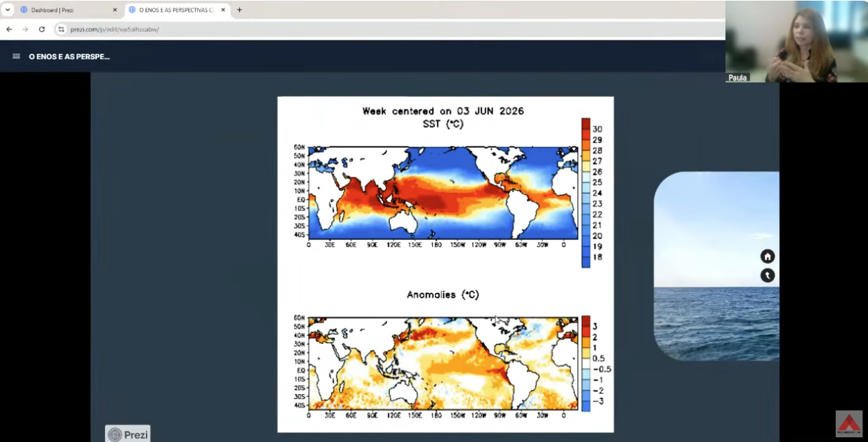868x442 pixels.
Task: Open the site information icon in address bar
Action: pos(61,30)
